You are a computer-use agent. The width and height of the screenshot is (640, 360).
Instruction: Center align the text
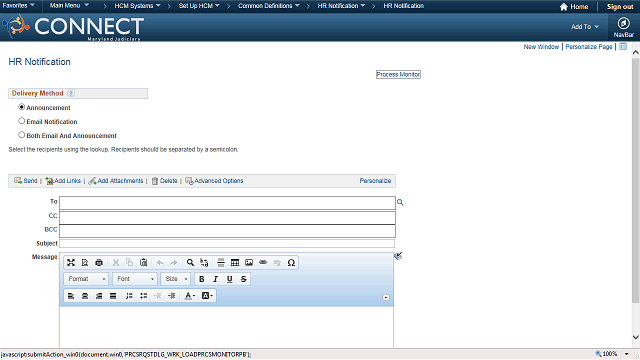(85, 296)
